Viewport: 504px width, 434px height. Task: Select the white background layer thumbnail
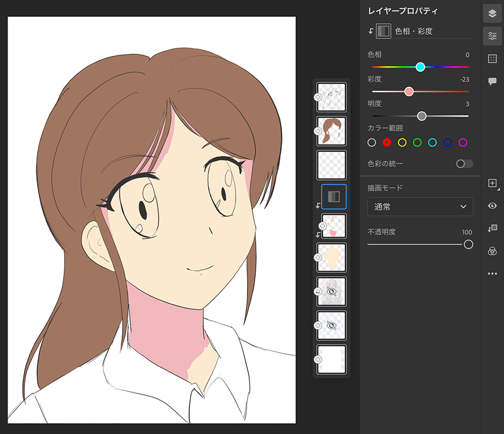click(x=331, y=360)
